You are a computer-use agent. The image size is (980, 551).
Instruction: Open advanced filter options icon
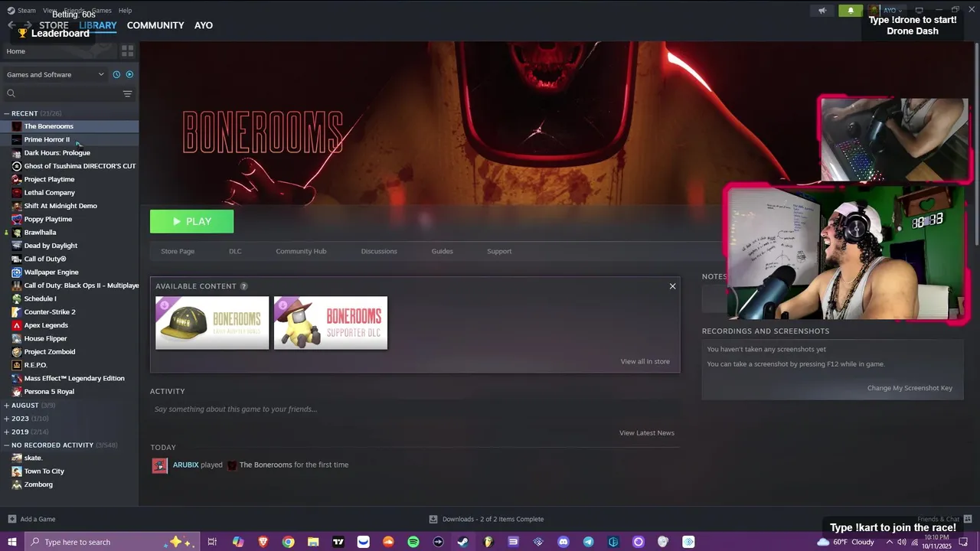point(128,93)
